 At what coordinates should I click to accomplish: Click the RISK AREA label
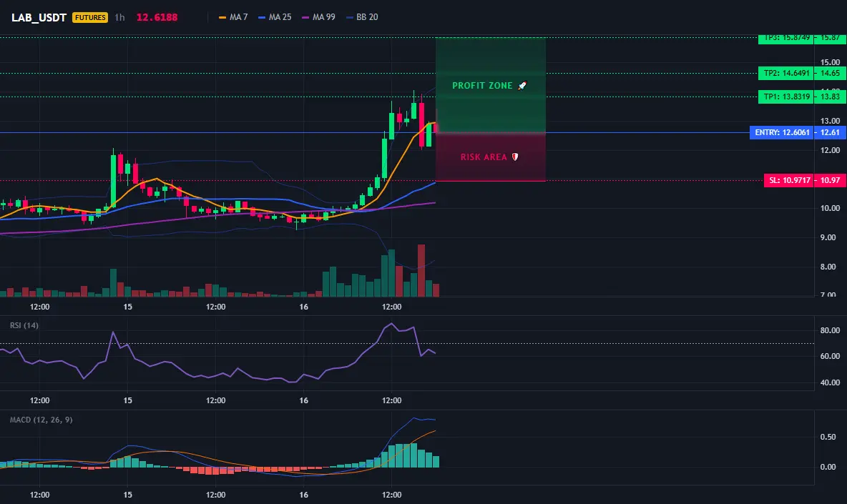489,157
